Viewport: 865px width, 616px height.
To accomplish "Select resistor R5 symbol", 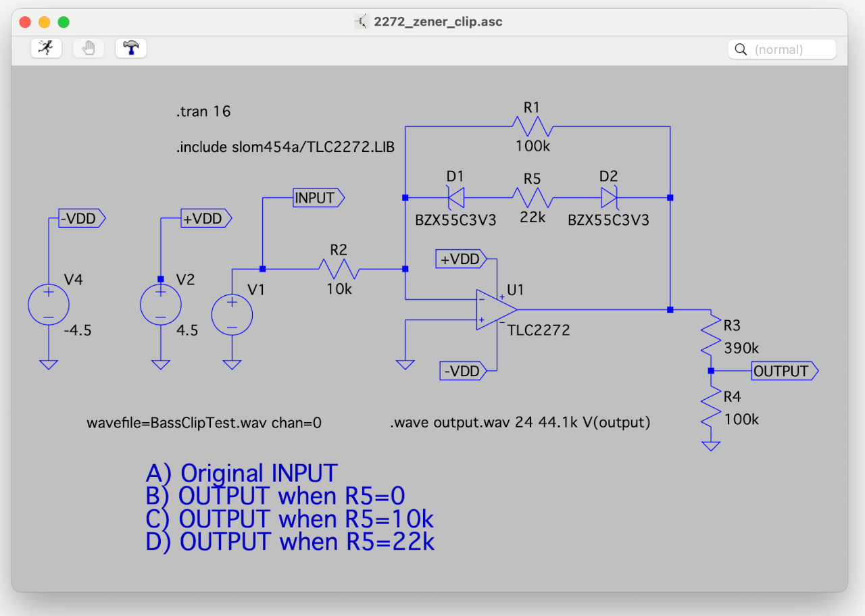I will [x=533, y=198].
